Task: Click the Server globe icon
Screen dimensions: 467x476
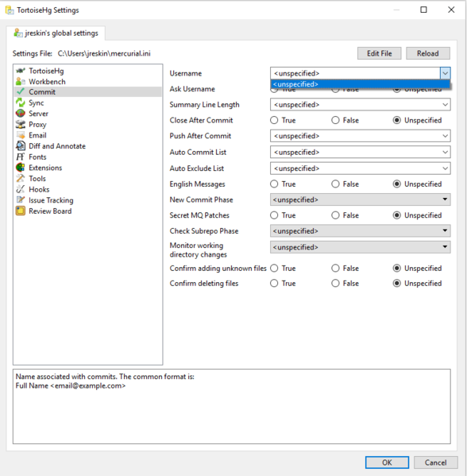Action: 21,113
